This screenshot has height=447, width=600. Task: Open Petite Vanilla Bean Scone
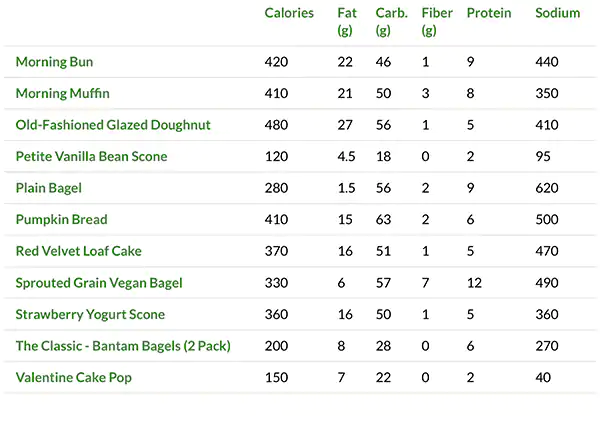point(92,157)
